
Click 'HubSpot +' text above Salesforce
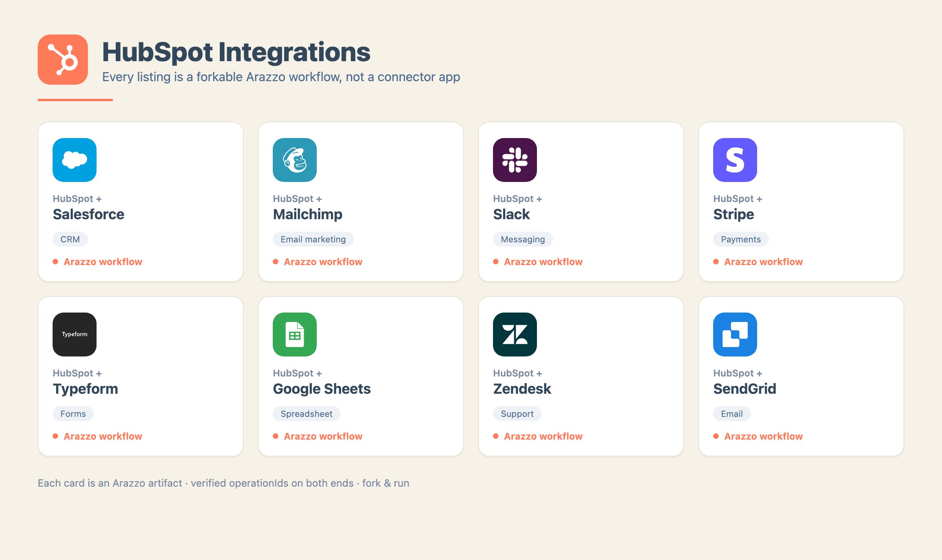click(77, 199)
